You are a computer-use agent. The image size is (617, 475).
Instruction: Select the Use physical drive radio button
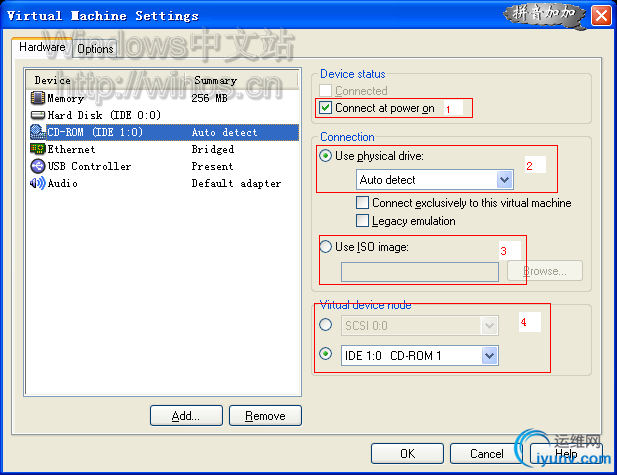[325, 156]
